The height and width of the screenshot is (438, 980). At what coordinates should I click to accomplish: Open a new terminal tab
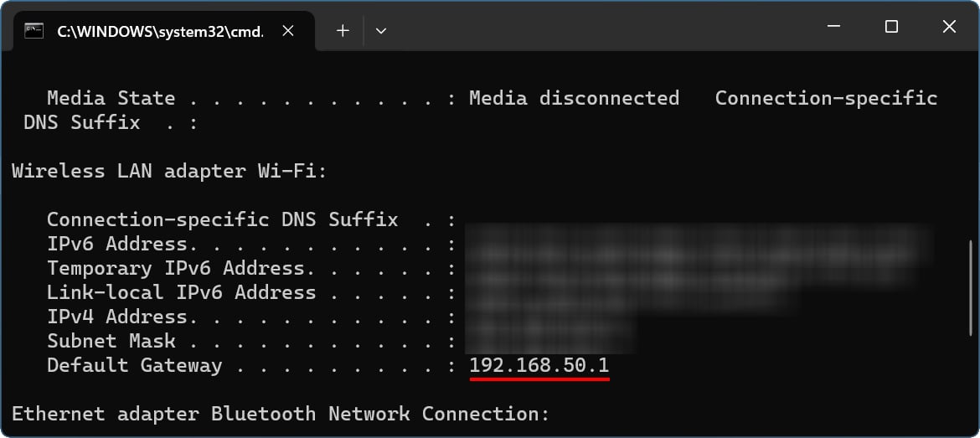[x=343, y=31]
